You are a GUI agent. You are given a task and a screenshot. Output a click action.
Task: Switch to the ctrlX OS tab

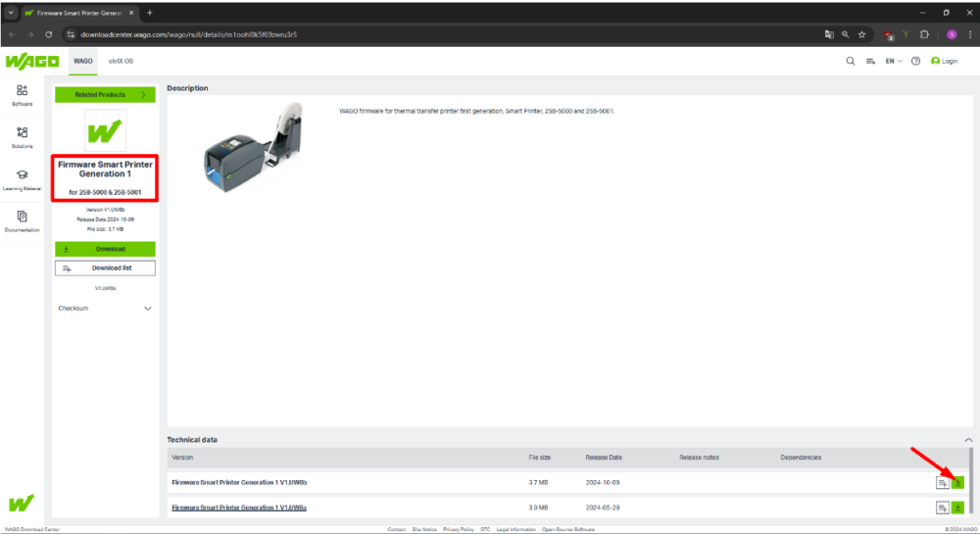point(121,61)
